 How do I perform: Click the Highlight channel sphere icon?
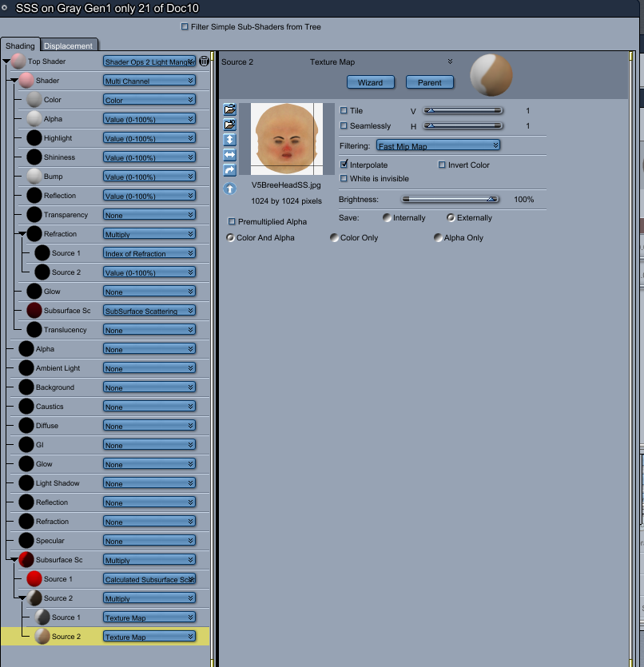tap(34, 138)
